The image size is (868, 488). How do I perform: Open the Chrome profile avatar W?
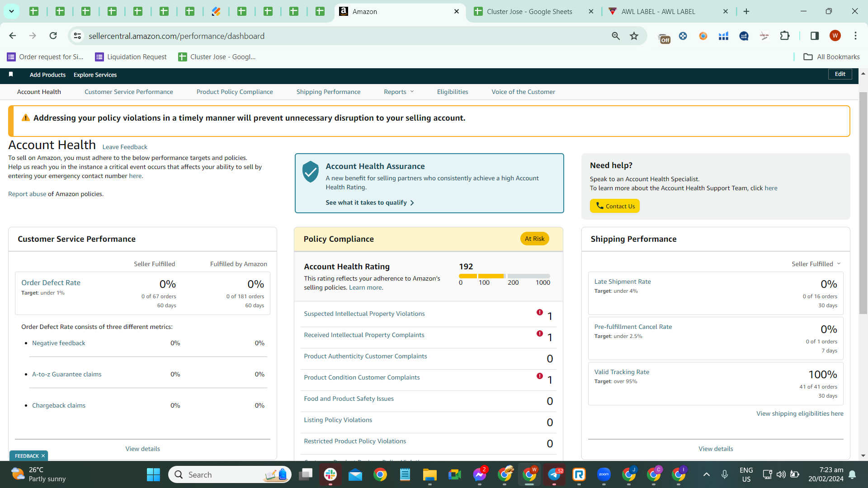click(835, 36)
